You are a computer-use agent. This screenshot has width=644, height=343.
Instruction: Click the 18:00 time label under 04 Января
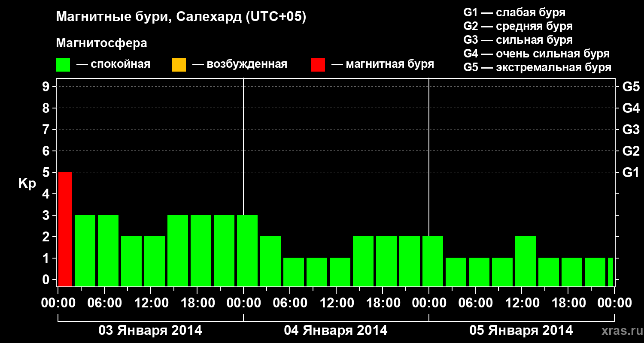[383, 303]
